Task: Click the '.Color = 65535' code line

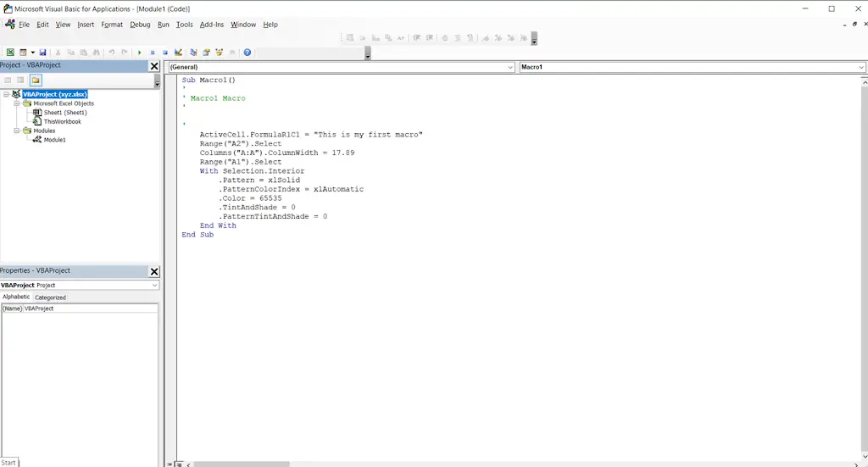Action: (x=250, y=198)
